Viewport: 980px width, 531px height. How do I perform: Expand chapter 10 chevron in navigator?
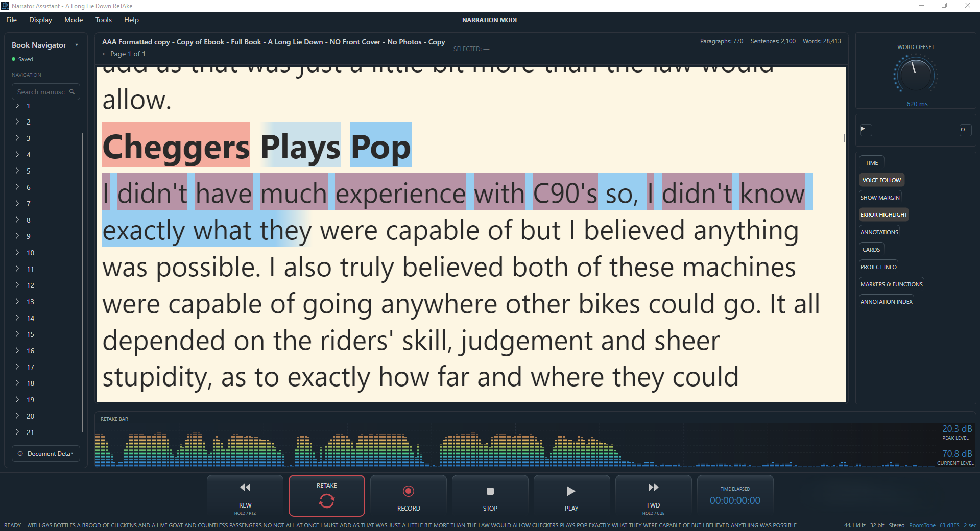coord(17,253)
